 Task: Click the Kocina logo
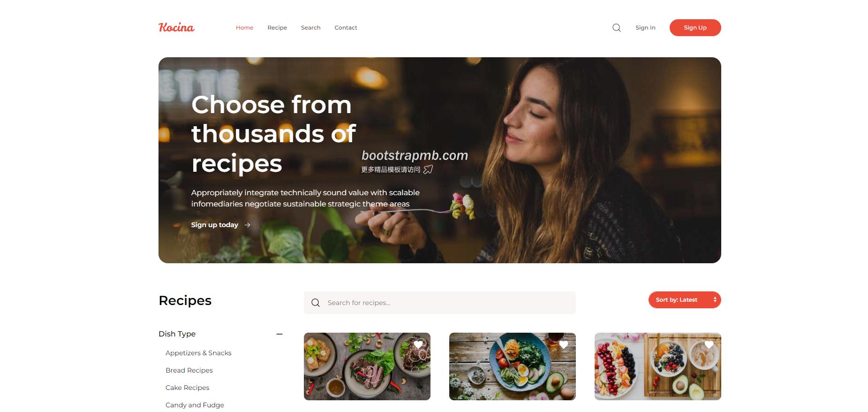pyautogui.click(x=176, y=27)
